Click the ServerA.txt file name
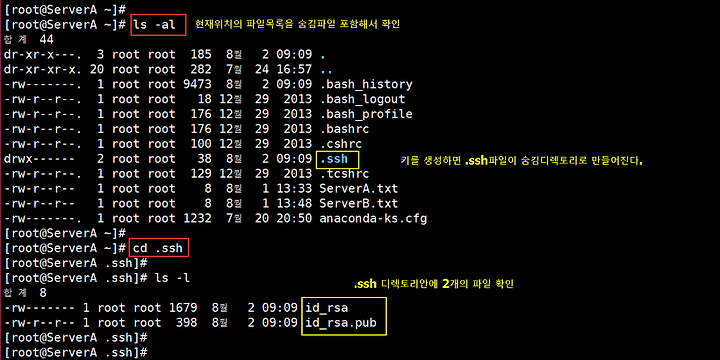720x360 pixels. pos(358,189)
